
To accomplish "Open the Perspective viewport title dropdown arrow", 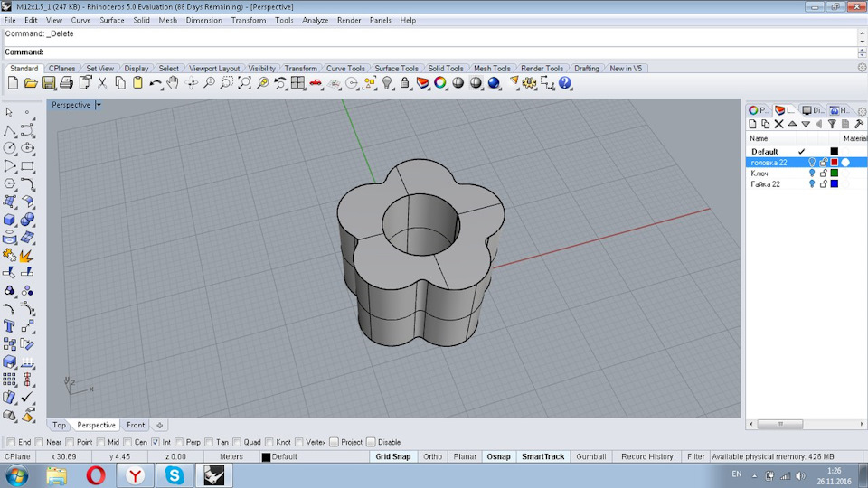I will pyautogui.click(x=98, y=105).
